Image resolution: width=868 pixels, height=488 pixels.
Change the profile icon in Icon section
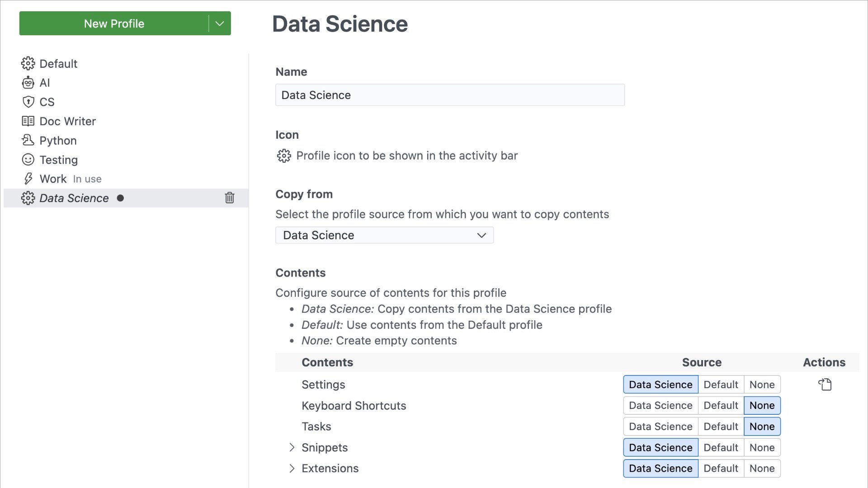click(x=284, y=156)
